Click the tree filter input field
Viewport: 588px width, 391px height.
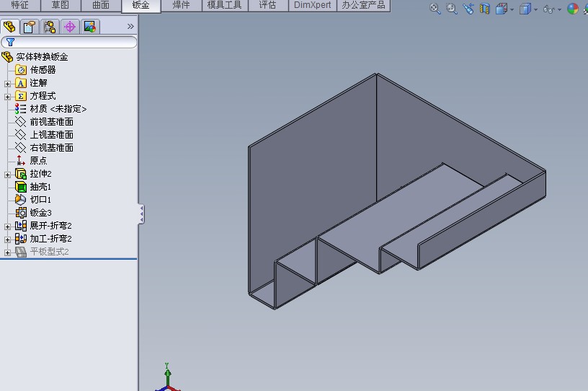[x=69, y=42]
